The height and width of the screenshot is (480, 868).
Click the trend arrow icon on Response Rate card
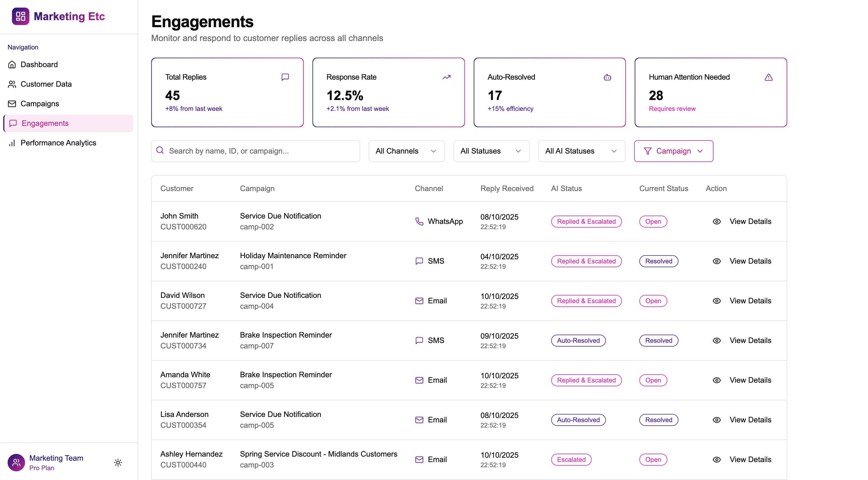tap(446, 77)
